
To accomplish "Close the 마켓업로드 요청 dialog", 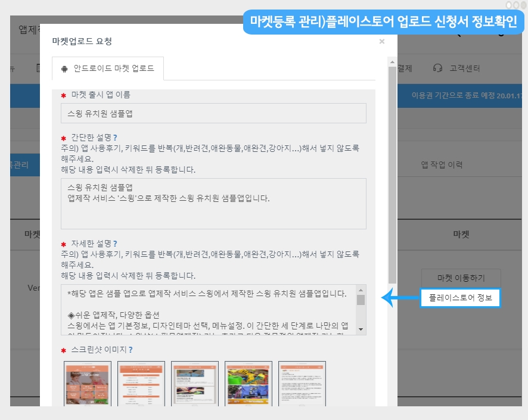I will tap(382, 42).
